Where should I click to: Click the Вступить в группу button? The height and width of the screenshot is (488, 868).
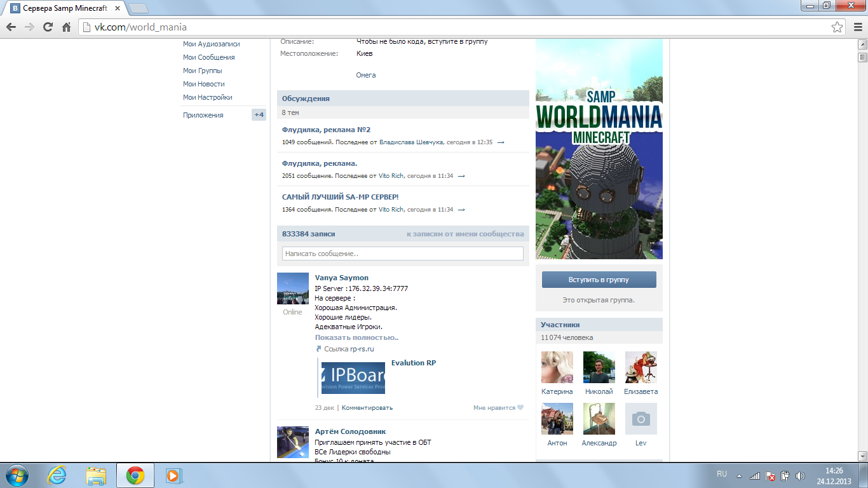[599, 280]
